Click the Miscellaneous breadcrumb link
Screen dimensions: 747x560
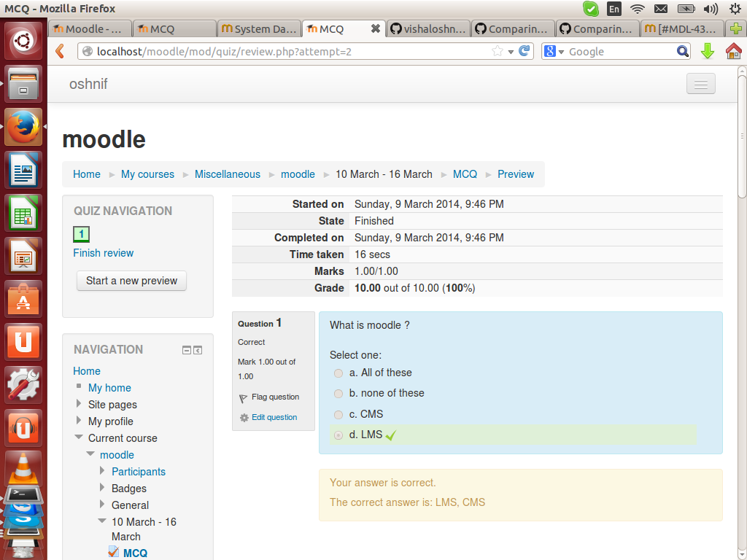(x=228, y=174)
